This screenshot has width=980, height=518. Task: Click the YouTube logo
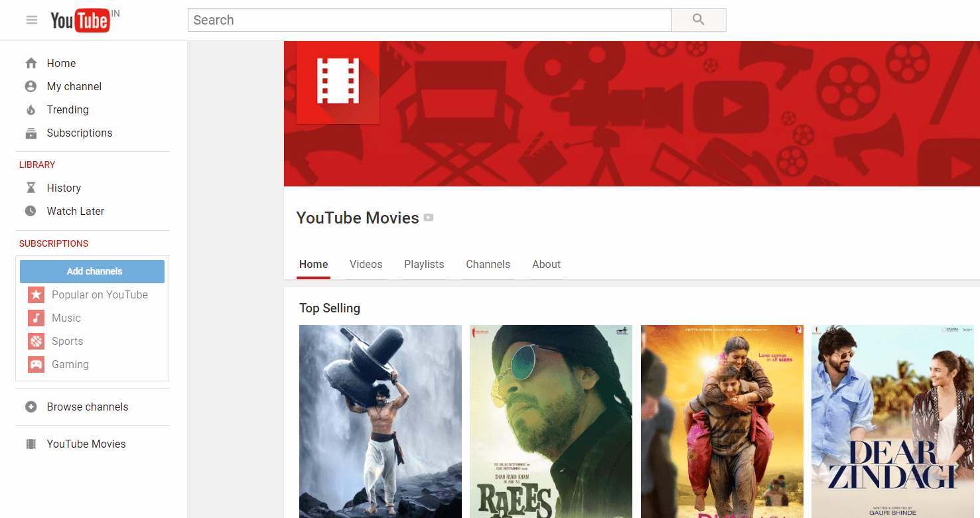81,20
